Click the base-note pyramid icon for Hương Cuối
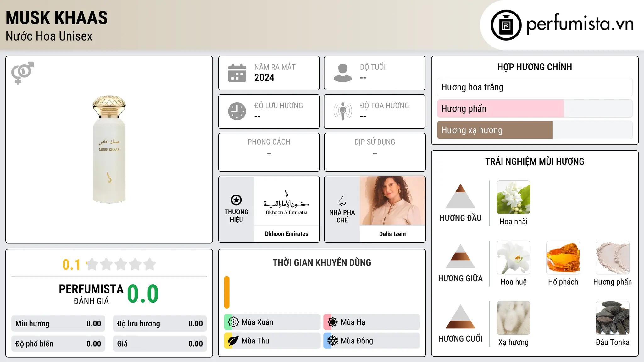Screen dimensions: 644x362 (x=460, y=316)
